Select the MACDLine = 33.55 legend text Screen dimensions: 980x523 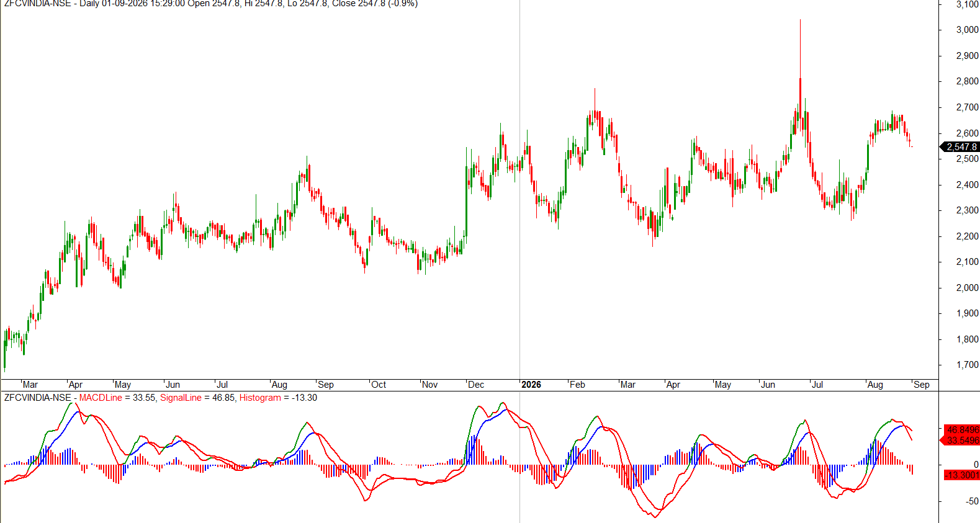[x=117, y=398]
